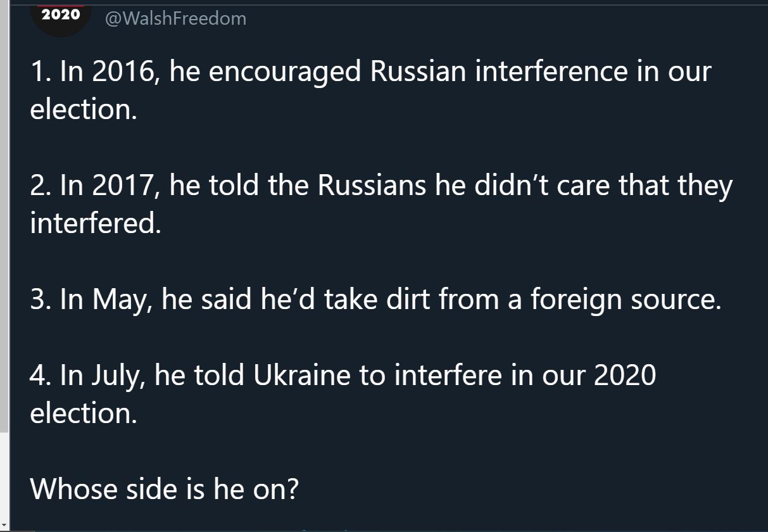
Task: Click the scroll down arrow at bottom-left
Action: pos(4,525)
